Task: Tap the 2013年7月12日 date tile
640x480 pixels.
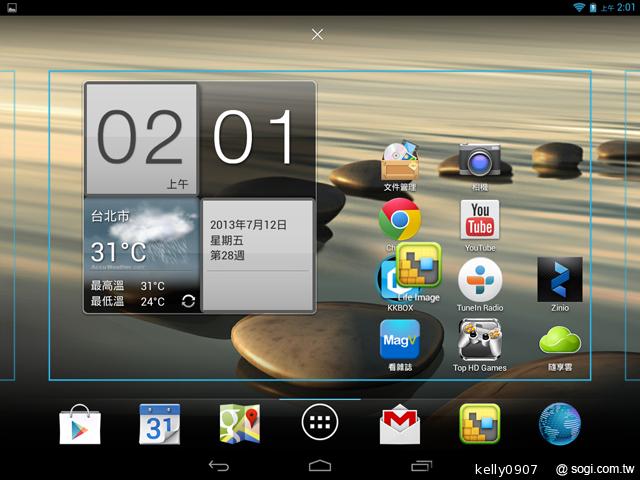Action: pos(258,256)
